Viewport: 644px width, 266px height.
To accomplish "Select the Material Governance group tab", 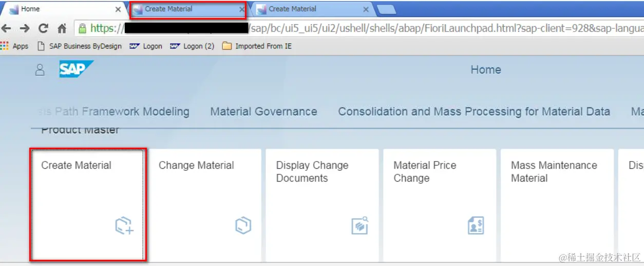I will (263, 112).
